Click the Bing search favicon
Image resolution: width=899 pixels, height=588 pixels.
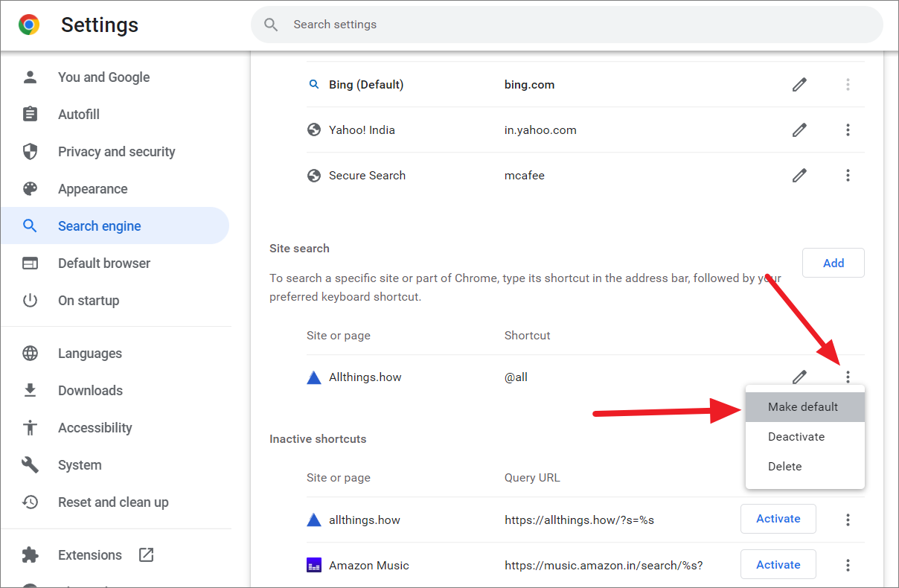tap(314, 85)
